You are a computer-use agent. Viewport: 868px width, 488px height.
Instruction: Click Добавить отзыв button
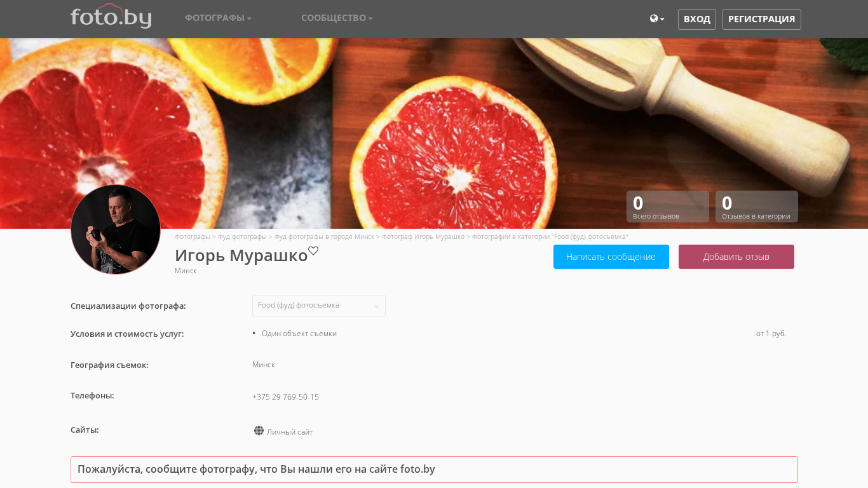pos(736,257)
